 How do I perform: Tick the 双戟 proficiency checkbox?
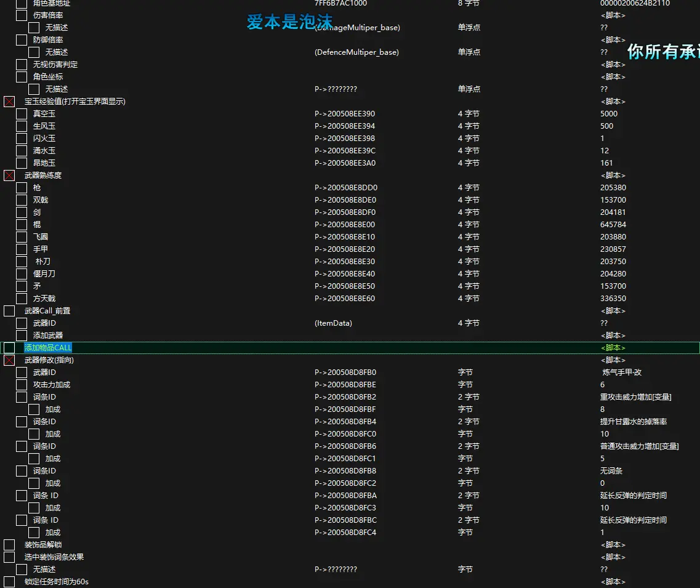[x=22, y=200]
